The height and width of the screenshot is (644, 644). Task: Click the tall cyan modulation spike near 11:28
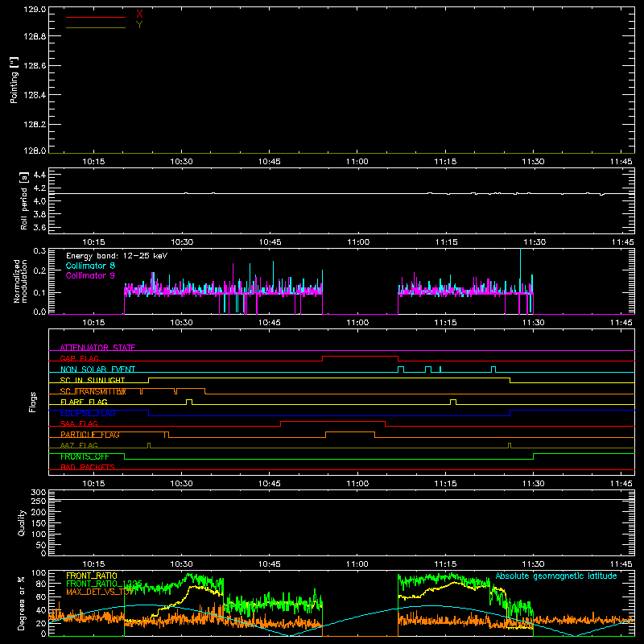[x=520, y=271]
